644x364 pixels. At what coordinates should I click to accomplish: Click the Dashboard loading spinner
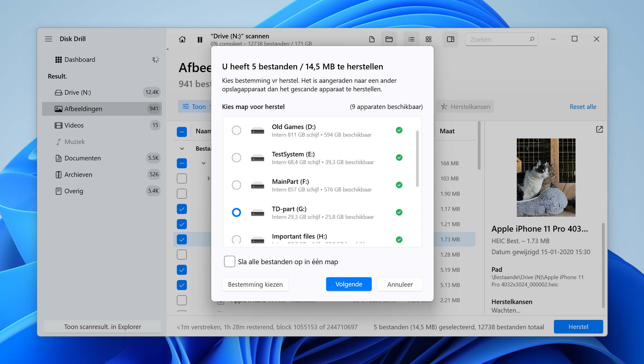pyautogui.click(x=156, y=60)
